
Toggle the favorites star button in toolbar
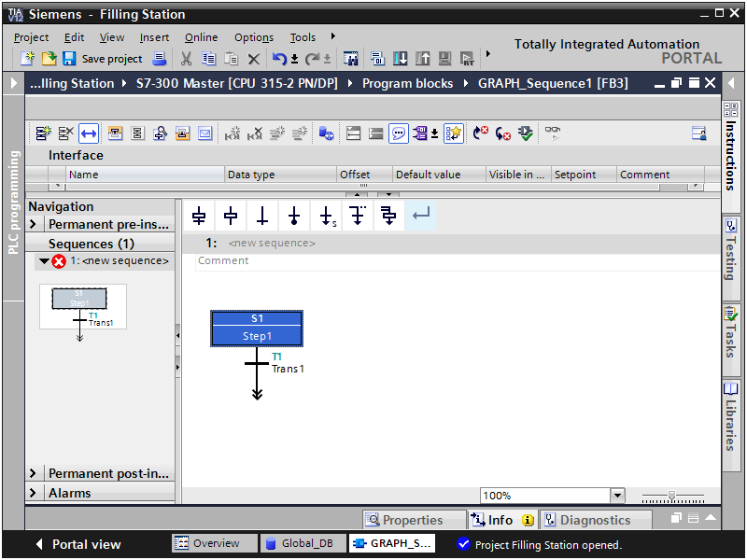pyautogui.click(x=454, y=133)
